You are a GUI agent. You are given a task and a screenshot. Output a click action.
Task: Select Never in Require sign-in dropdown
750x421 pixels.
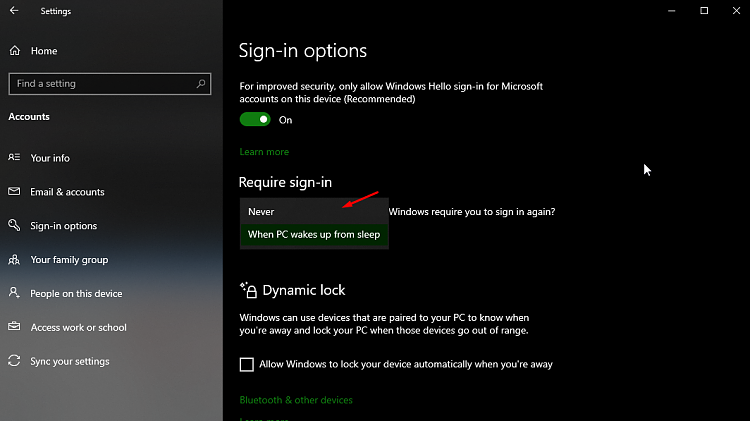314,211
